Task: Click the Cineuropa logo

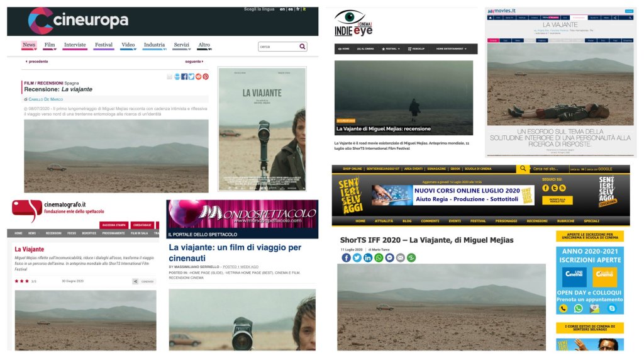Action: click(78, 21)
